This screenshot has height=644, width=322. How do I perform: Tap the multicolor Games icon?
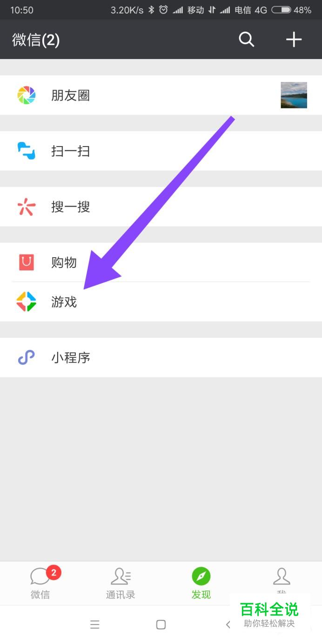(27, 302)
